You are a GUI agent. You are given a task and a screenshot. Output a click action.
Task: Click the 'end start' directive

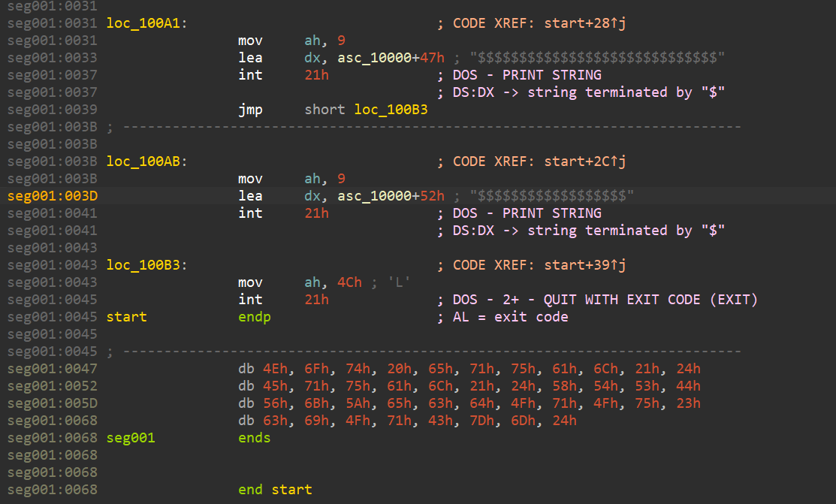point(275,490)
